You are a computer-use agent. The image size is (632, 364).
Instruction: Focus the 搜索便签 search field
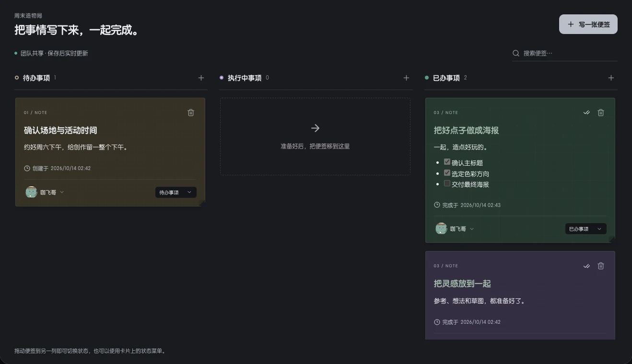[x=565, y=53]
